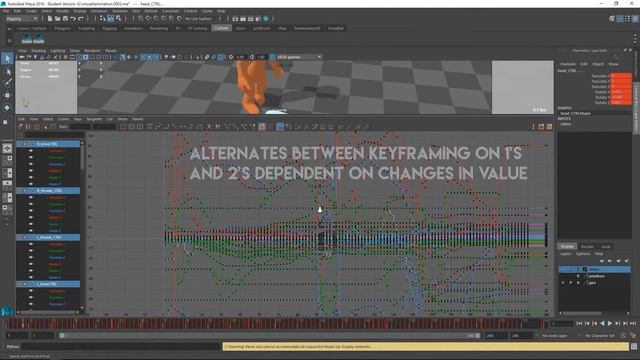Click Insert Keys tool icon in Graph Editor
The height and width of the screenshot is (360, 640).
28,127
